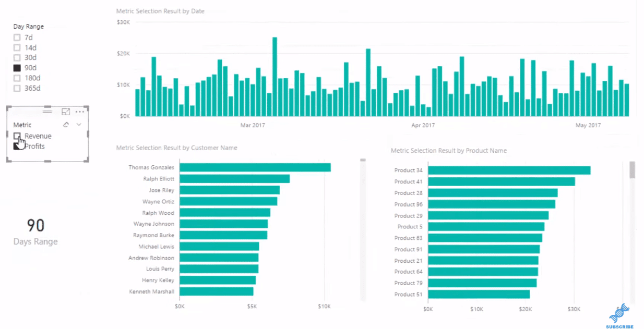The height and width of the screenshot is (329, 644).
Task: Click the 'Raymond Burke' customer label
Action: tap(154, 235)
